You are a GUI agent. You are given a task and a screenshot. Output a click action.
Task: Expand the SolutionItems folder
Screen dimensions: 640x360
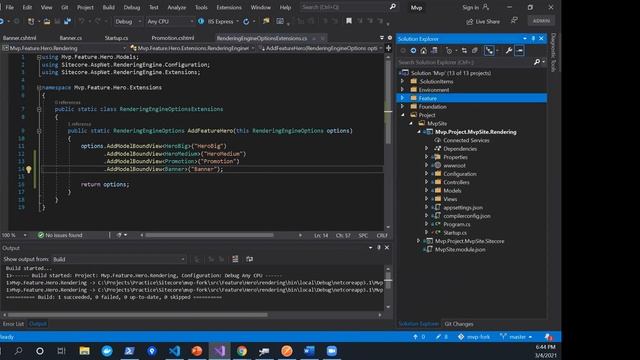coord(402,81)
